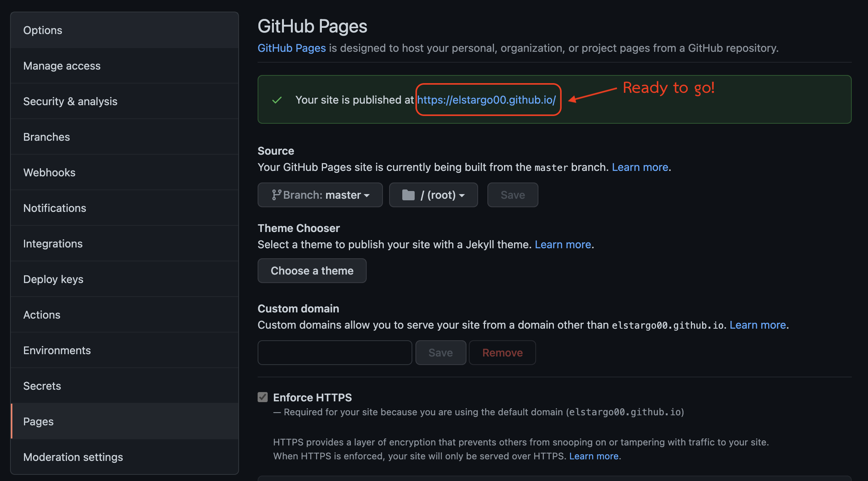Image resolution: width=868 pixels, height=481 pixels.
Task: Open the published site URL link
Action: coord(486,100)
